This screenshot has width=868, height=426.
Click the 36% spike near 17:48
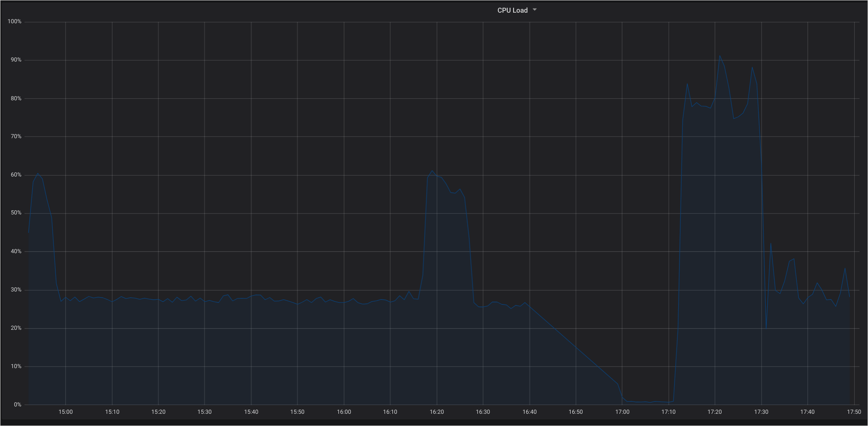pos(845,268)
